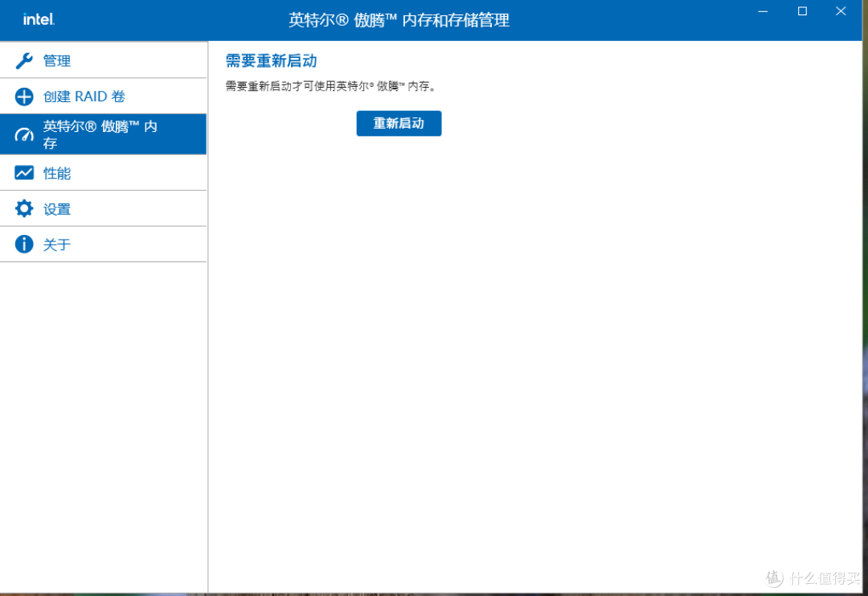Click the window title 英特尔® 傲腾™ 内存和存储管理

click(399, 20)
